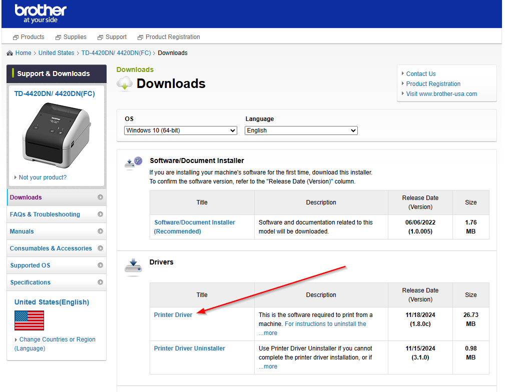
Task: Open the Contact Us link
Action: point(421,74)
